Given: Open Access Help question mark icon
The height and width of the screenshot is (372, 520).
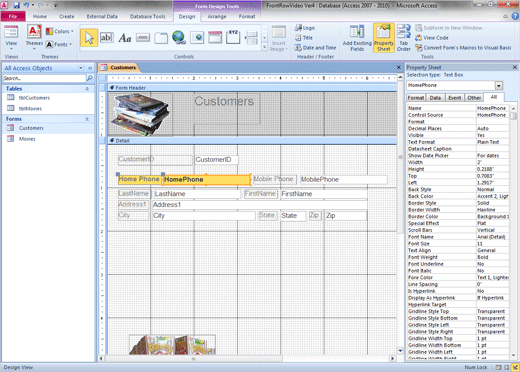Looking at the screenshot, I should [515, 16].
